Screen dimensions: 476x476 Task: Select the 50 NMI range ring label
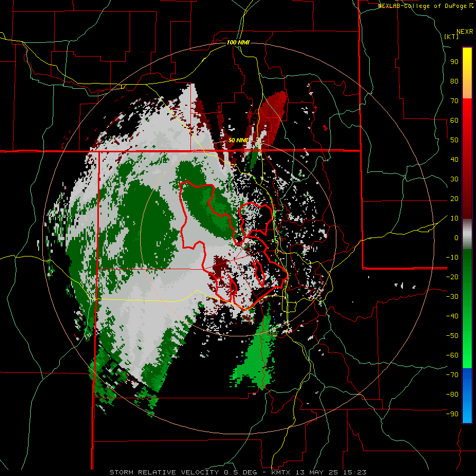tap(238, 140)
